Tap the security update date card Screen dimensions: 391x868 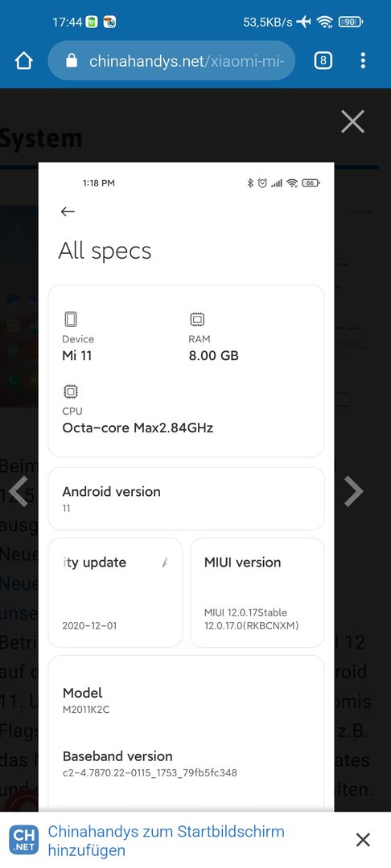click(115, 592)
